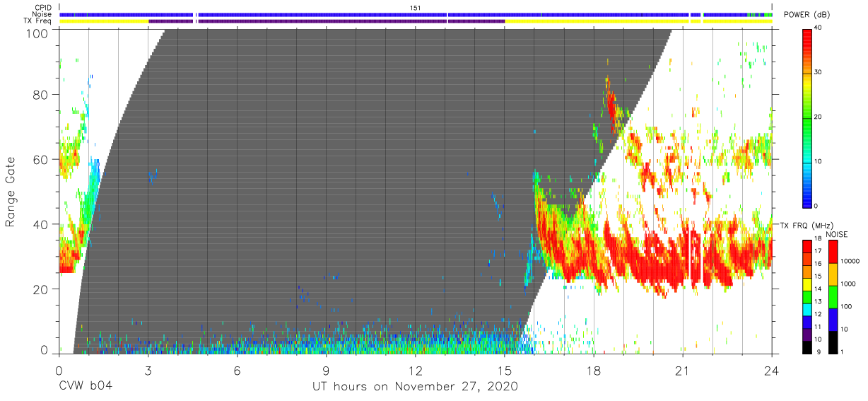
Task: Click the CVW b04 radar label
Action: point(85,386)
